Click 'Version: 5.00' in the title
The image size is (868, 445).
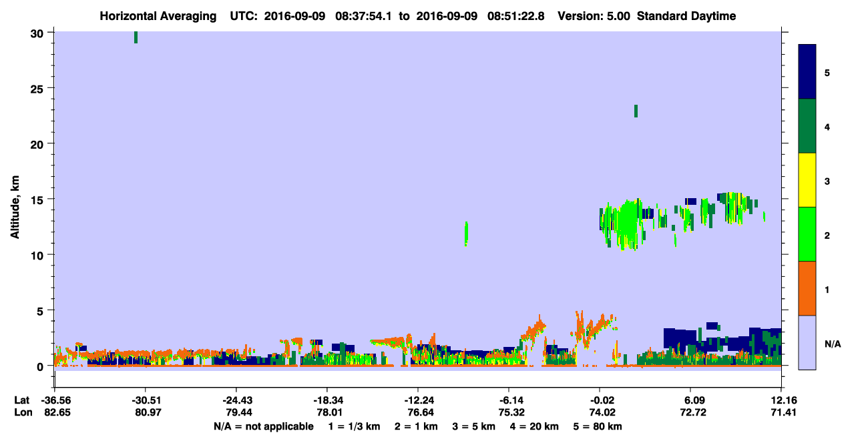(595, 16)
